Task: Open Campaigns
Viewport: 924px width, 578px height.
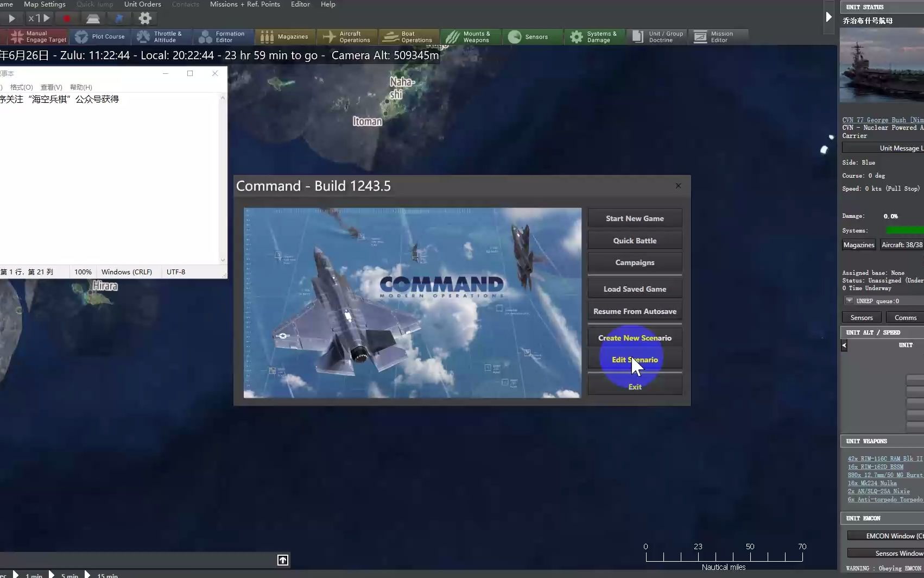Action: tap(635, 262)
